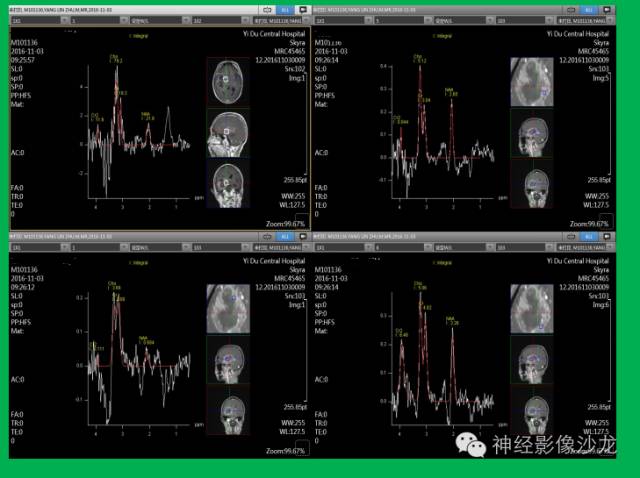640x478 pixels.
Task: Open the image number 6 dropdown in bottom-right pane
Action: (402, 247)
